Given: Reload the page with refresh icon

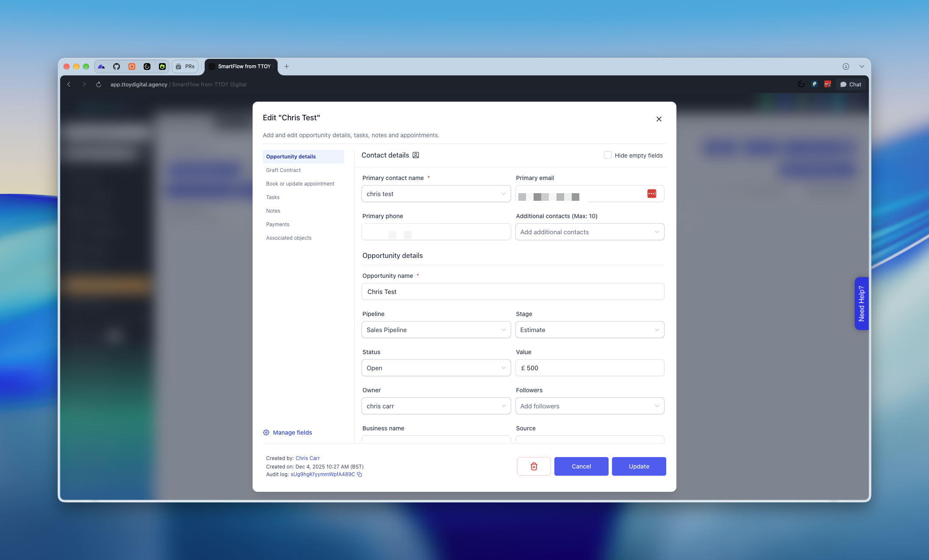Looking at the screenshot, I should (x=99, y=84).
